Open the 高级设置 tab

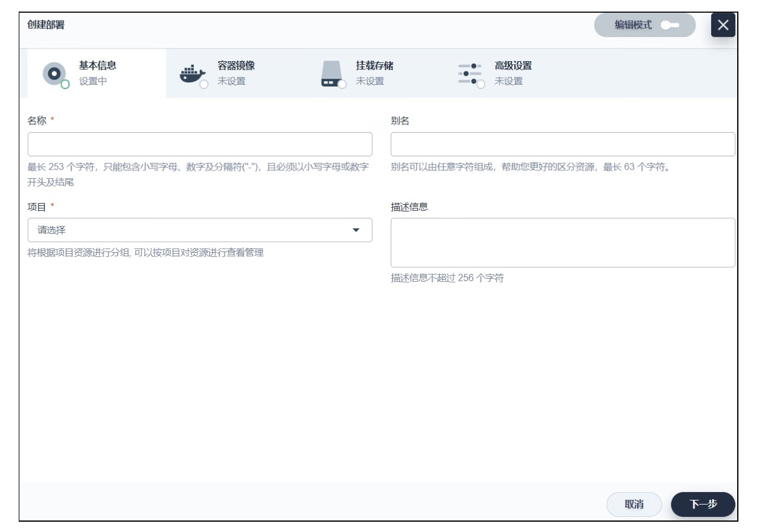513,66
